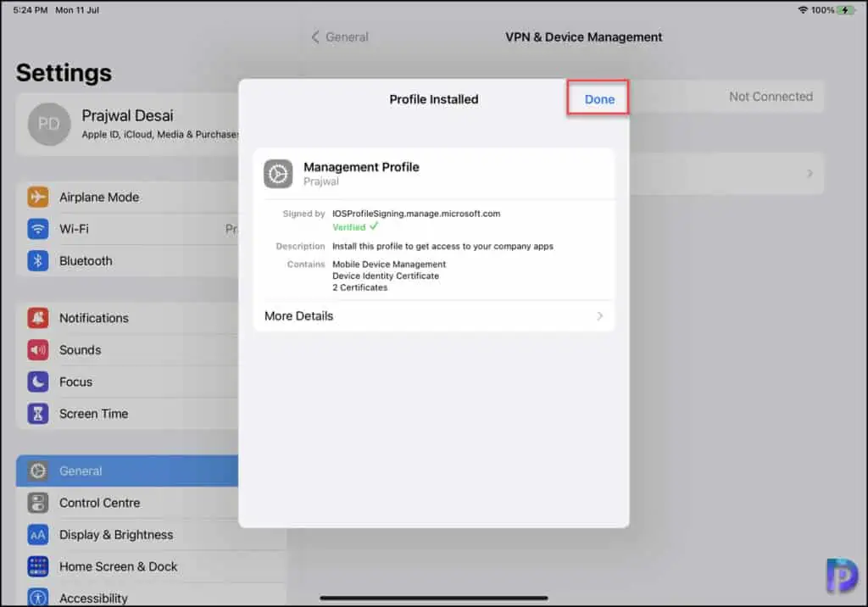Viewport: 868px width, 607px height.
Task: Click the Focus moon icon
Action: click(38, 381)
